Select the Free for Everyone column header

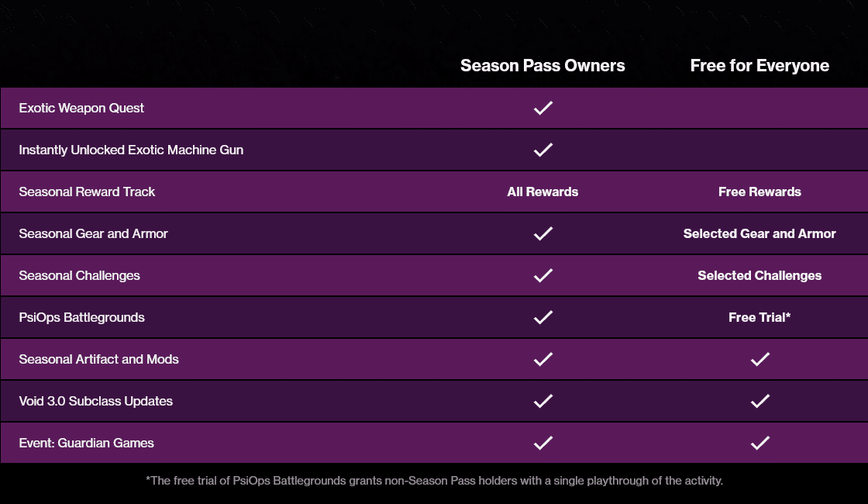point(759,66)
